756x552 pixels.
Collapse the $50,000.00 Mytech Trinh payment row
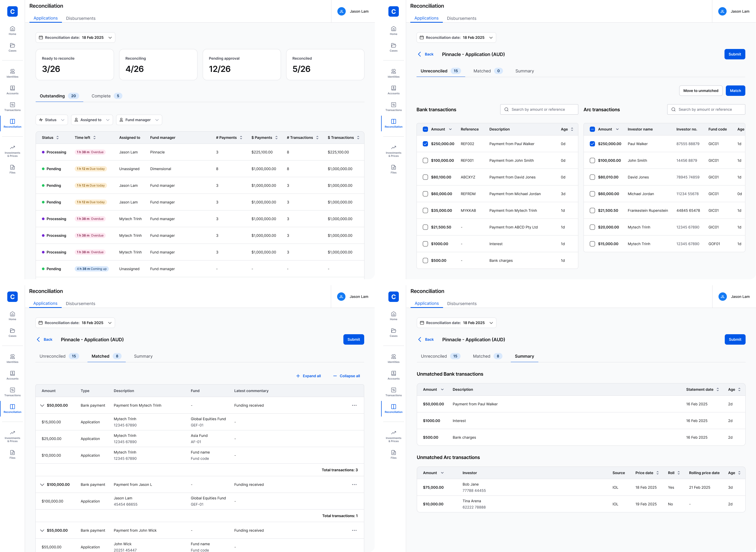pyautogui.click(x=42, y=405)
